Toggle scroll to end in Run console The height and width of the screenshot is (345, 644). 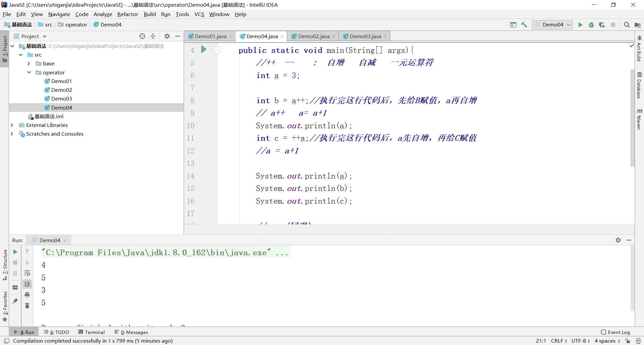(27, 284)
